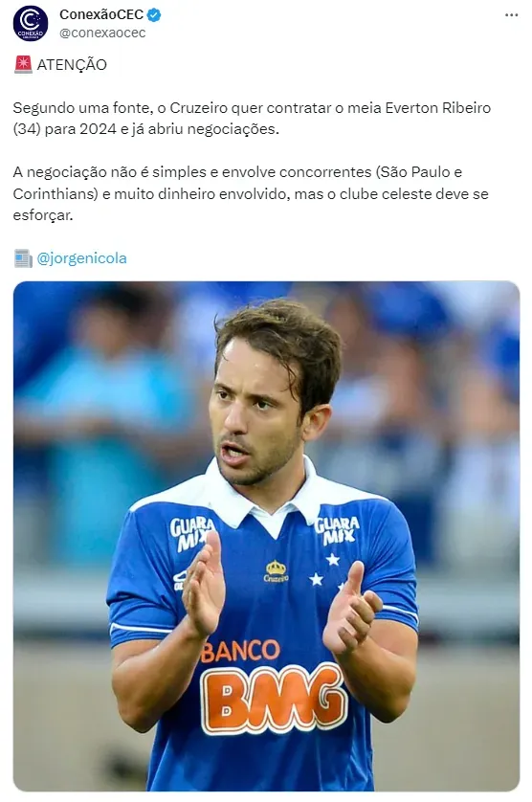Click the left Guara Mix shirt logo
The height and width of the screenshot is (802, 532).
(x=191, y=533)
